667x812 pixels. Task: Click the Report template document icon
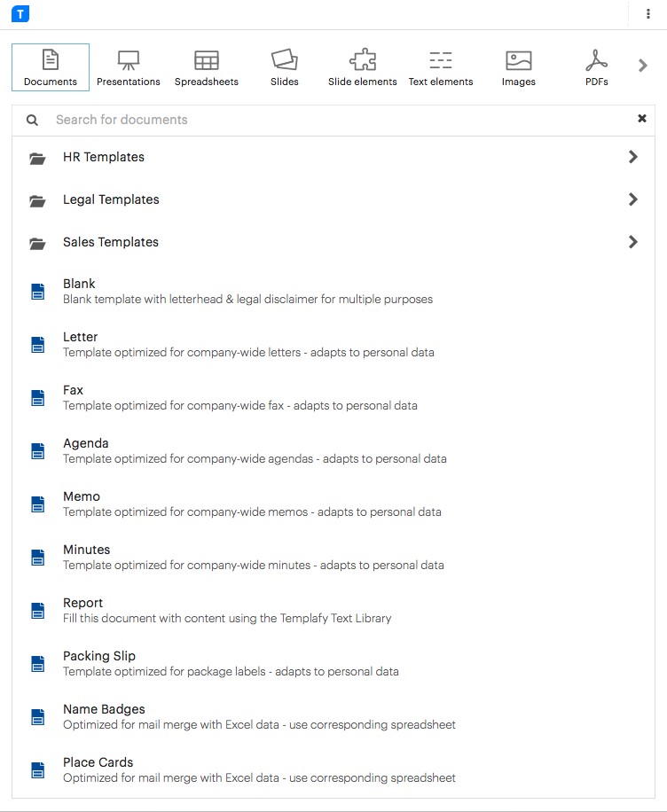[x=38, y=611]
